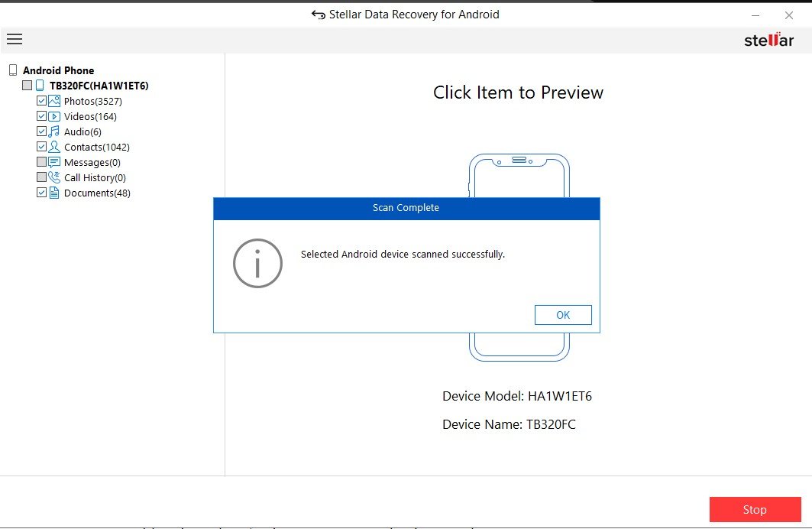
Task: Open the hamburger menu
Action: (x=15, y=39)
